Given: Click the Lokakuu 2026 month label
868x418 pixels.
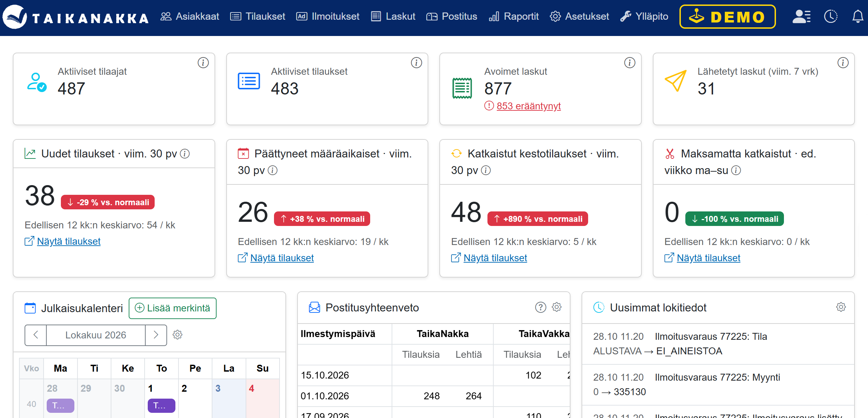Looking at the screenshot, I should click(96, 335).
